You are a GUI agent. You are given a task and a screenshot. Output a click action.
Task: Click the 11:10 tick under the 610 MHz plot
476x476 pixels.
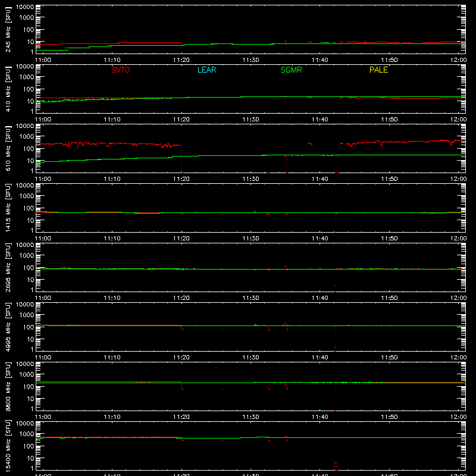pos(112,179)
